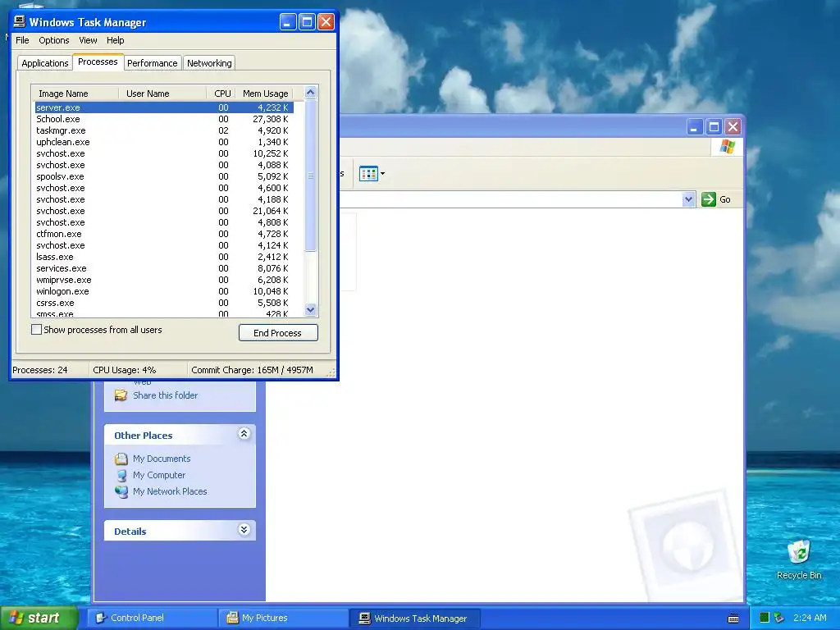The height and width of the screenshot is (630, 840).
Task: Open the View menu in Task Manager
Action: pos(88,40)
